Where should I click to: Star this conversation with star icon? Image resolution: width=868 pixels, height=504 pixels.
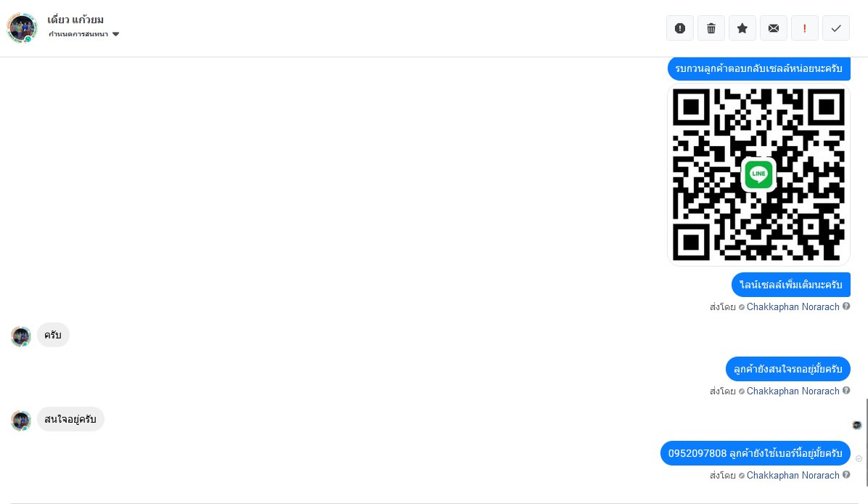pos(742,28)
